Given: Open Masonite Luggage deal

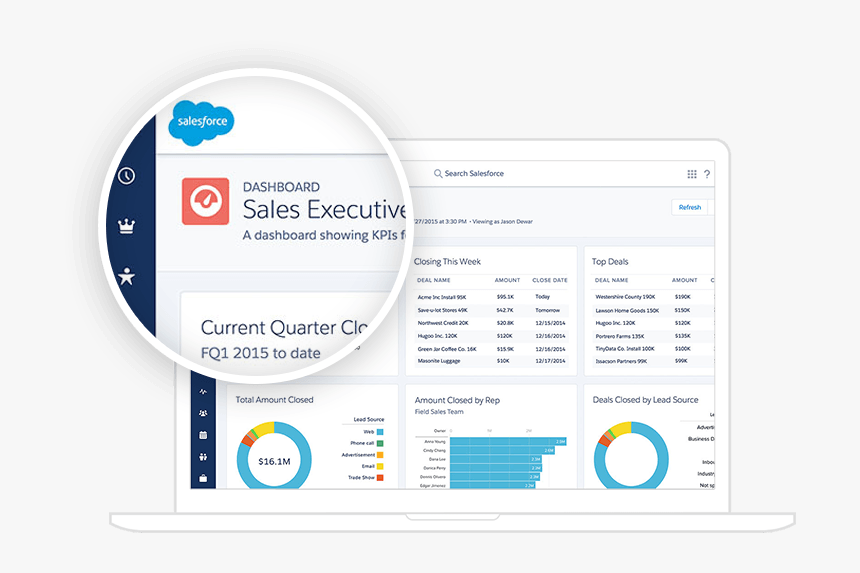Looking at the screenshot, I should 439,361.
